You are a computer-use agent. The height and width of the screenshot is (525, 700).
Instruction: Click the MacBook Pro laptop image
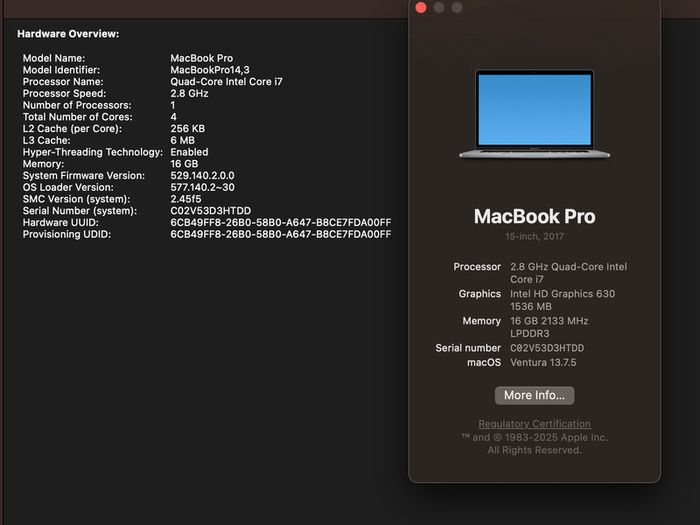[534, 114]
